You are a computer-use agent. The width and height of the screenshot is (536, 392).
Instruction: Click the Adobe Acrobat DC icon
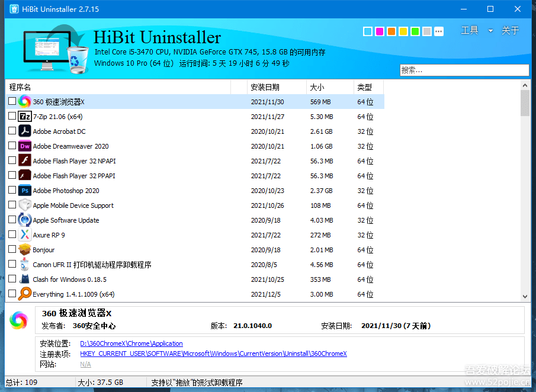click(24, 131)
